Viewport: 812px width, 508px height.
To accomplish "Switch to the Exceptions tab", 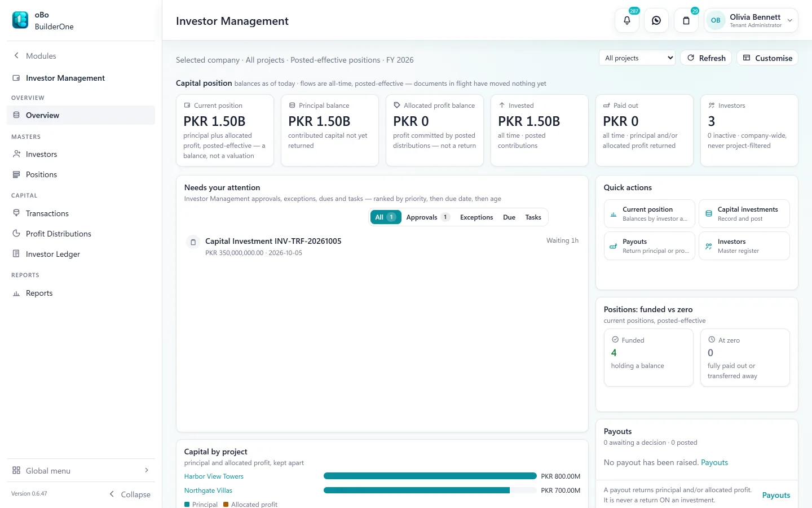I will 476,217.
